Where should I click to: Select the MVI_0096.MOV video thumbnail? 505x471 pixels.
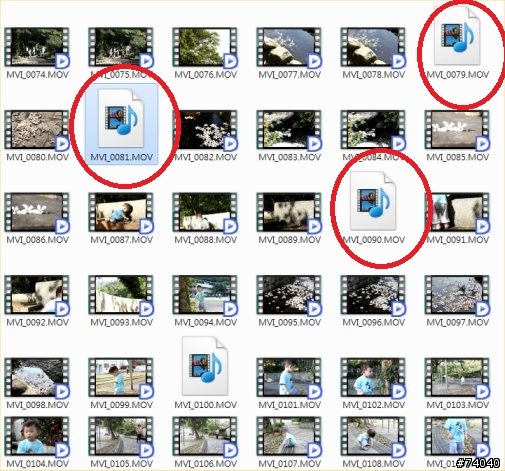[373, 295]
